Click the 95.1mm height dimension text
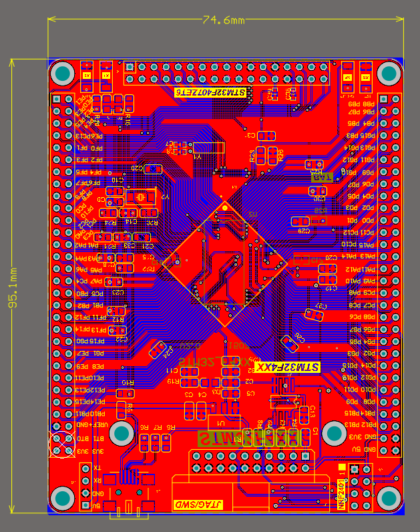This screenshot has height=532, width=420. (13, 287)
